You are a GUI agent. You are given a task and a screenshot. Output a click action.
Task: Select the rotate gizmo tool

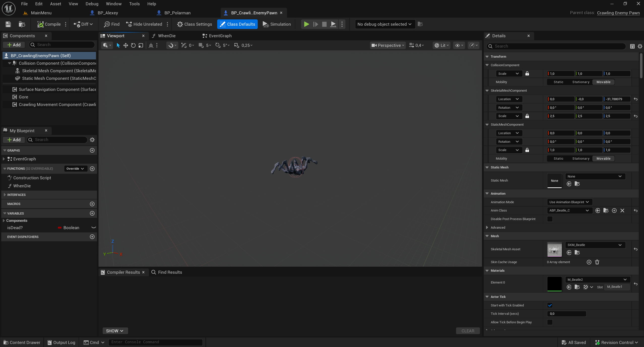(x=133, y=45)
